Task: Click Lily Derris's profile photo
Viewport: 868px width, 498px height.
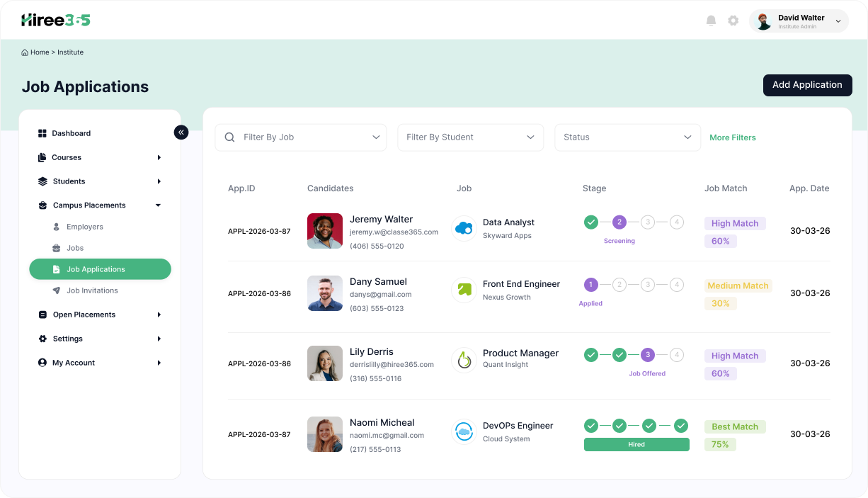Action: tap(325, 363)
